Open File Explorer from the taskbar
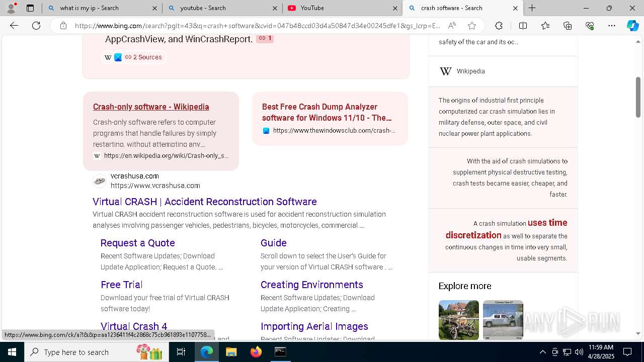The width and height of the screenshot is (644, 362). click(x=231, y=352)
